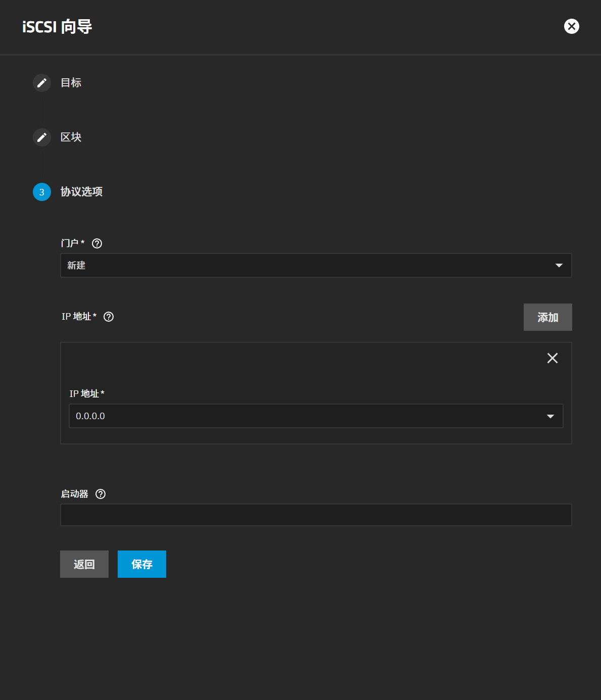The height and width of the screenshot is (700, 601).
Task: Click the step 3 number circle
Action: [42, 192]
